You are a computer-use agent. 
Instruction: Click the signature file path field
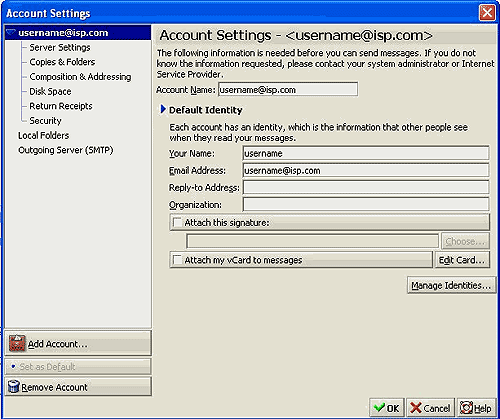pos(312,241)
